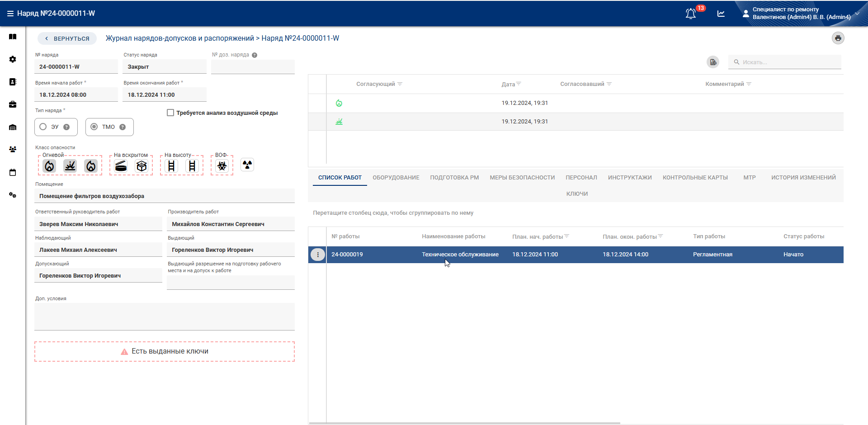The height and width of the screenshot is (425, 868).
Task: Open the calendar sidebar icon
Action: (x=13, y=172)
